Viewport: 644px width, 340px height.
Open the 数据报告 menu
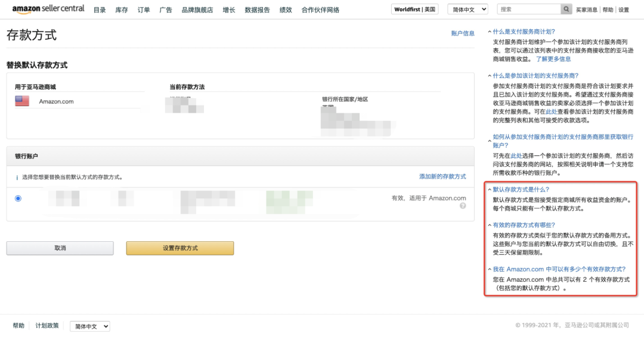(258, 10)
